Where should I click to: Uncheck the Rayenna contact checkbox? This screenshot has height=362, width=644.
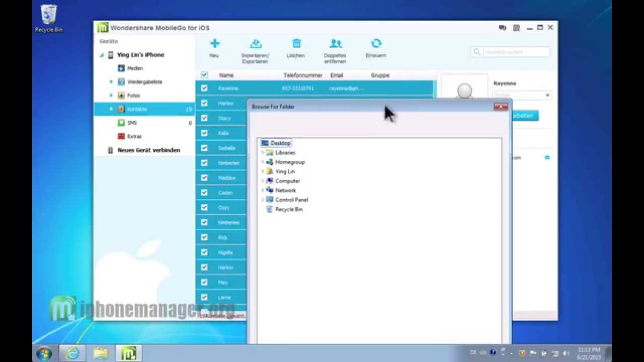point(204,88)
